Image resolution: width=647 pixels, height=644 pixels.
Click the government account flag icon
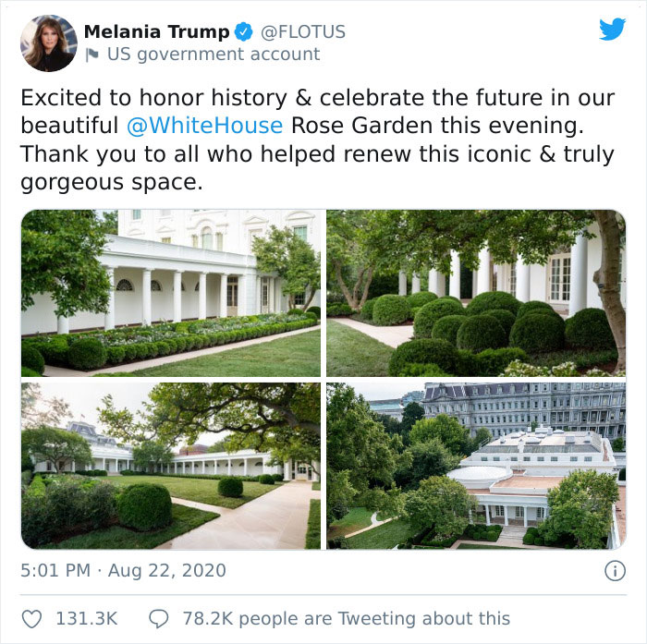click(x=92, y=55)
